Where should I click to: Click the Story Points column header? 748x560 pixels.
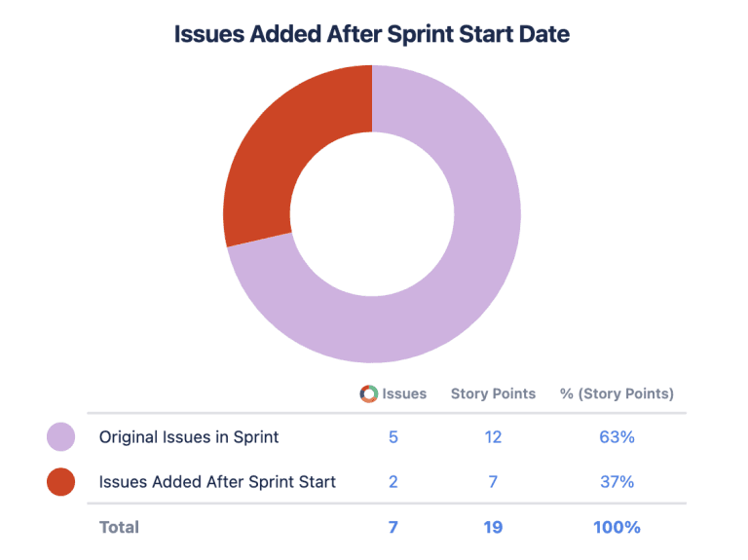(x=493, y=393)
